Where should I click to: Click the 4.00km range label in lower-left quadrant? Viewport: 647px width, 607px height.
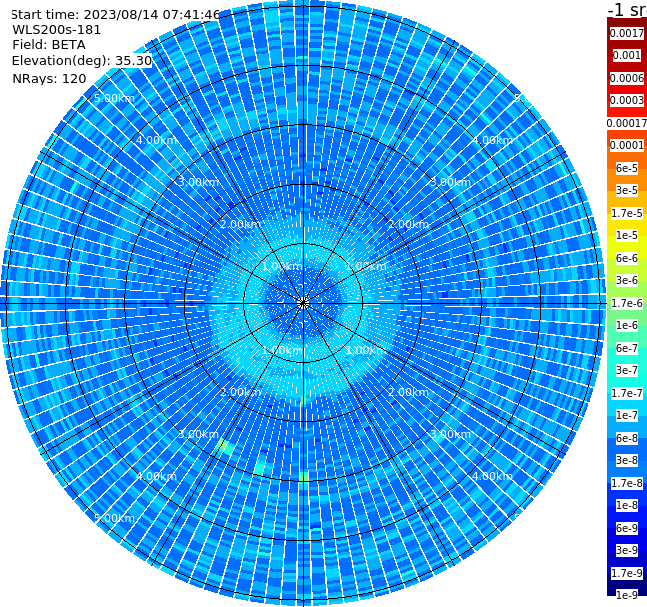(x=156, y=476)
